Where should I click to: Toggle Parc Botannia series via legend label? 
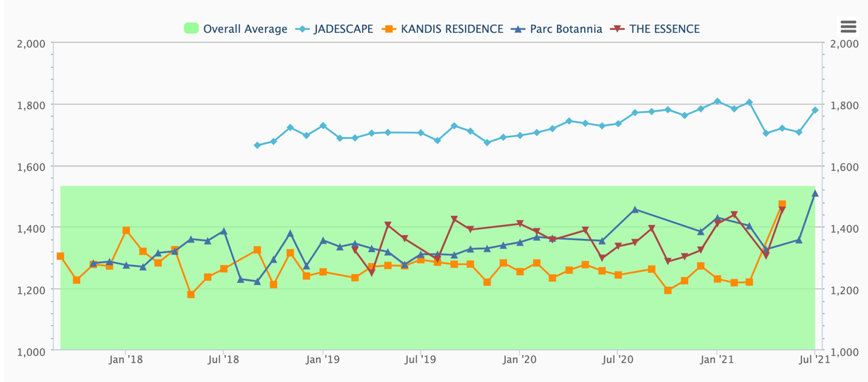(x=566, y=29)
